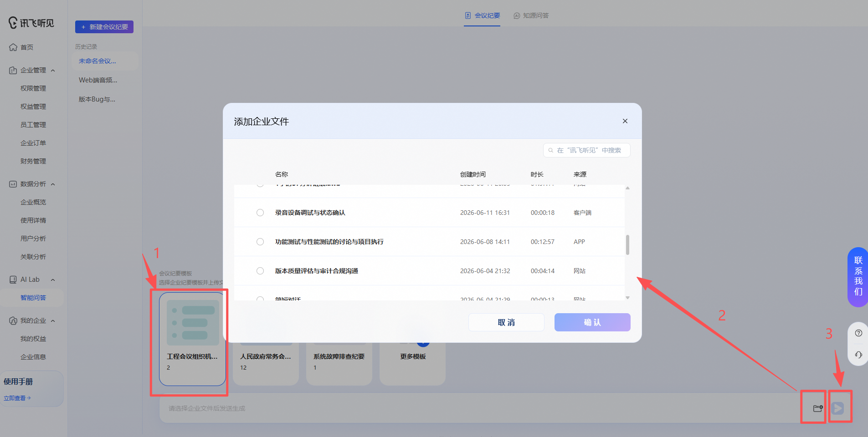Click the dialog file list scrollbar thumb
The width and height of the screenshot is (868, 437).
point(627,245)
